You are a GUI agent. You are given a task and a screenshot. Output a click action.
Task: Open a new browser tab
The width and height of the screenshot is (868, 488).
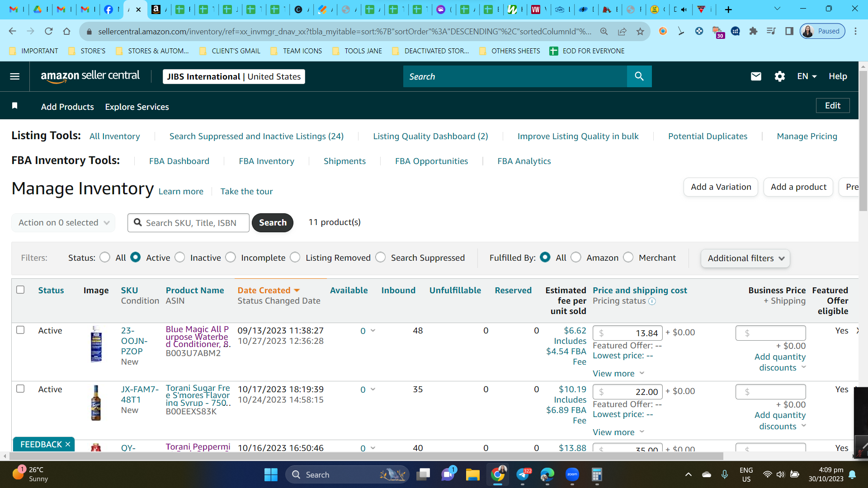[x=728, y=9]
